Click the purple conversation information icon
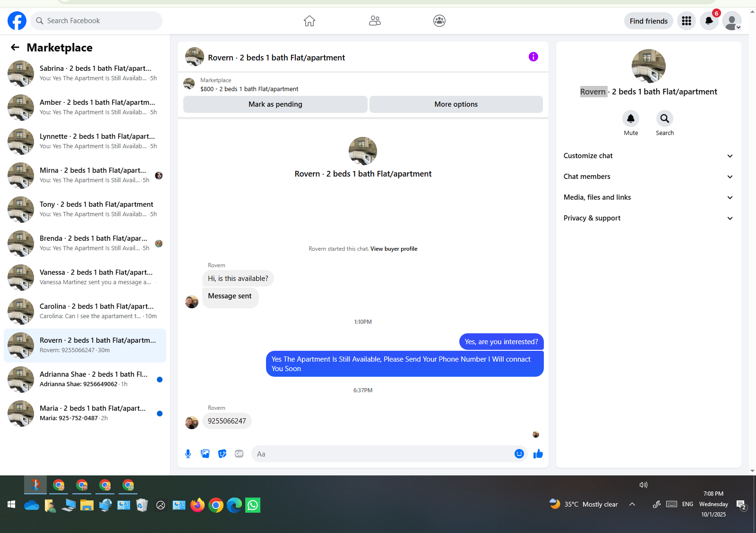756x533 pixels. coord(533,57)
